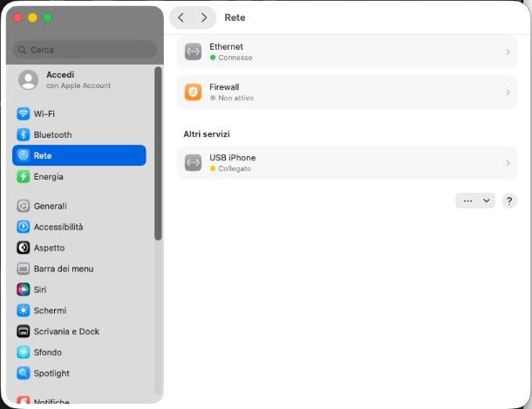Click the Ethernet service icon
This screenshot has width=532, height=409.
point(193,51)
